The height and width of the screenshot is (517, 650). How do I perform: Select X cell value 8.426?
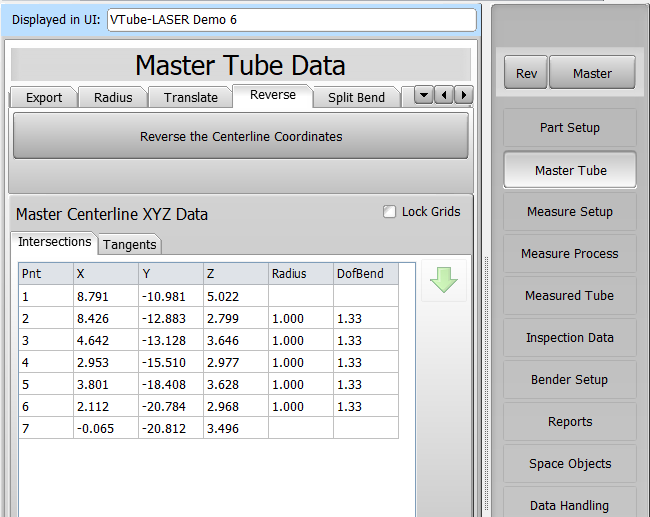pyautogui.click(x=106, y=318)
